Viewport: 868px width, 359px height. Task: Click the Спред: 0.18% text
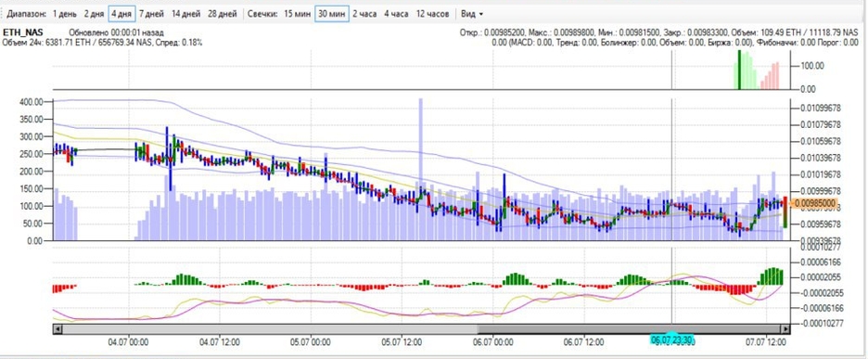coord(178,42)
